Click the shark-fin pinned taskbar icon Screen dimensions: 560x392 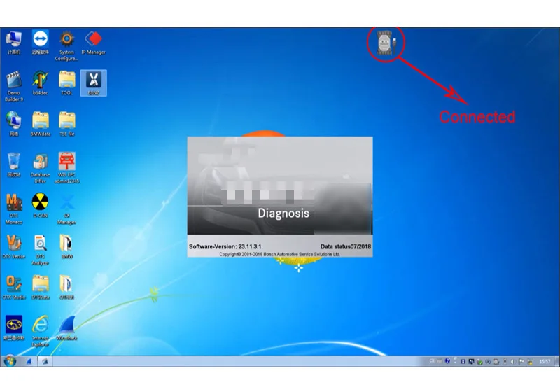click(29, 362)
